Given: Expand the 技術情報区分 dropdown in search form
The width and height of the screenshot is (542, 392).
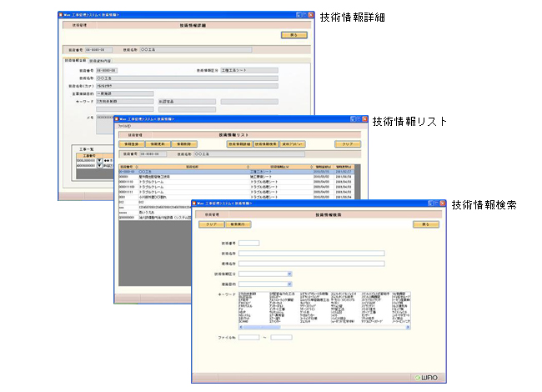Looking at the screenshot, I should pyautogui.click(x=289, y=273).
